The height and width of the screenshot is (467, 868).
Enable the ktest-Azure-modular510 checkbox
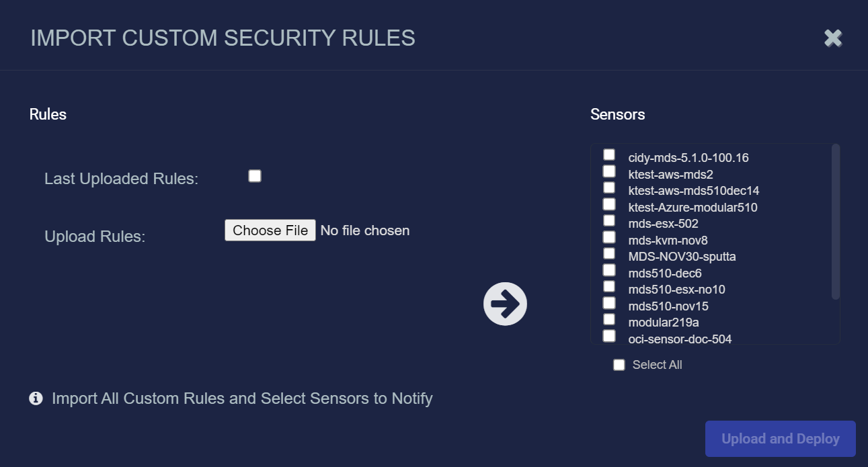coord(609,204)
